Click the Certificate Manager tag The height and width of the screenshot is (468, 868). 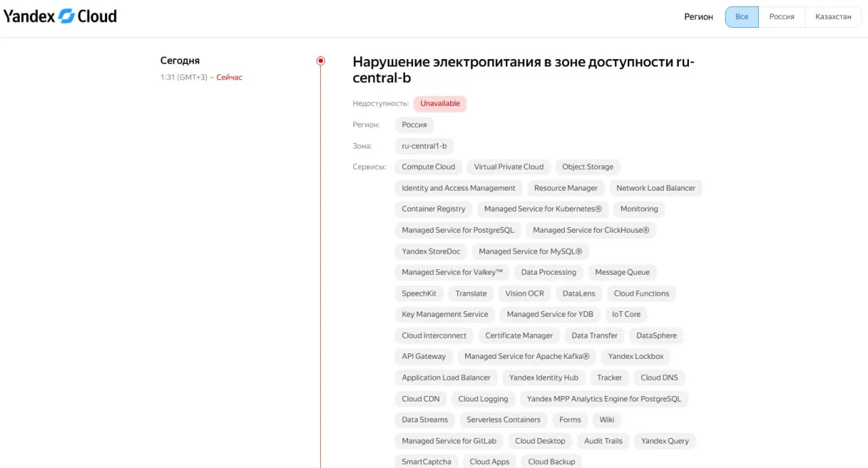pyautogui.click(x=519, y=335)
